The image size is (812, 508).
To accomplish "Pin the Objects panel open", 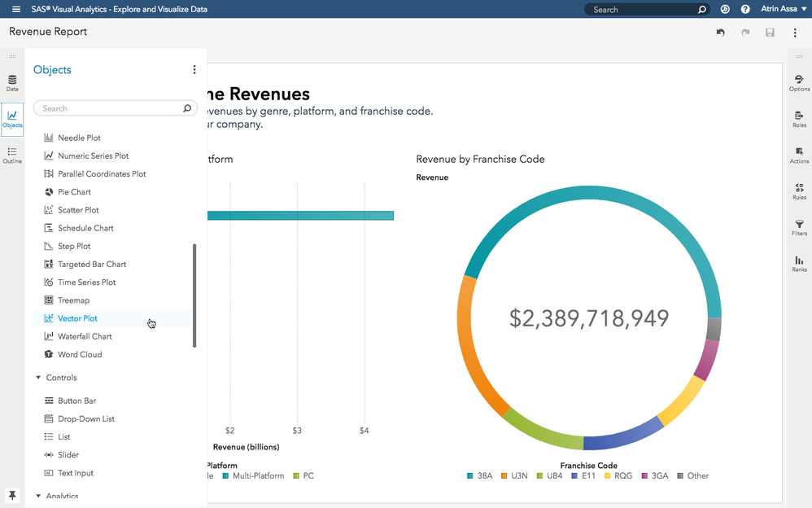I will 12,495.
